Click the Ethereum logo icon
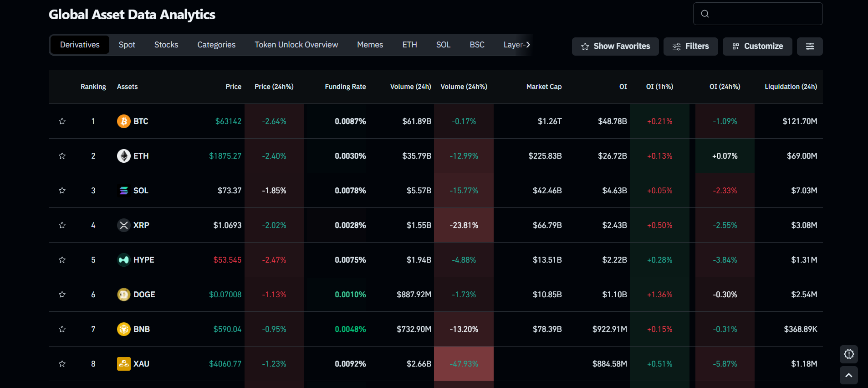 click(x=123, y=156)
